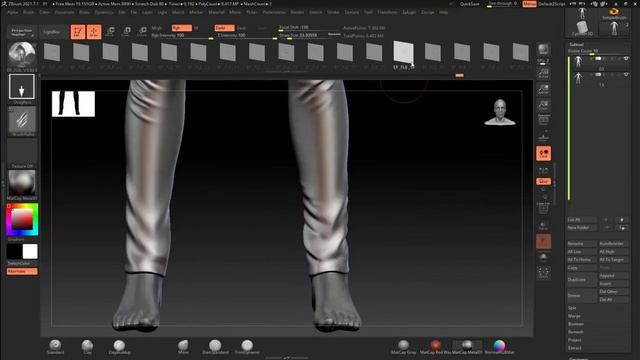Choose MatCap Gray material
The height and width of the screenshot is (360, 640).
coord(403,347)
